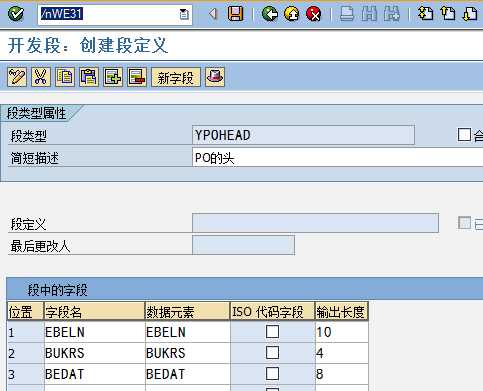Click the hat icon in the application toolbar

(215, 77)
